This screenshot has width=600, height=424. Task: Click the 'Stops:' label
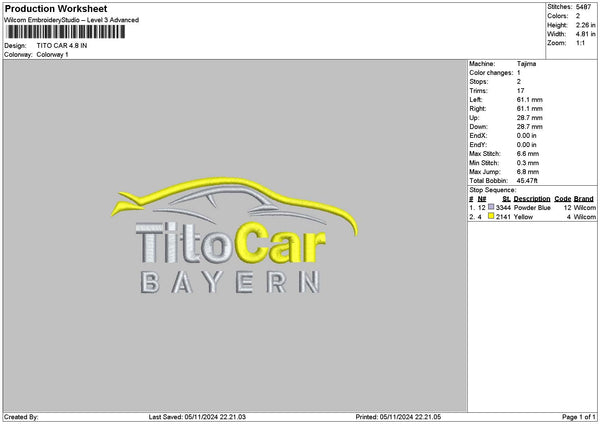[x=478, y=82]
